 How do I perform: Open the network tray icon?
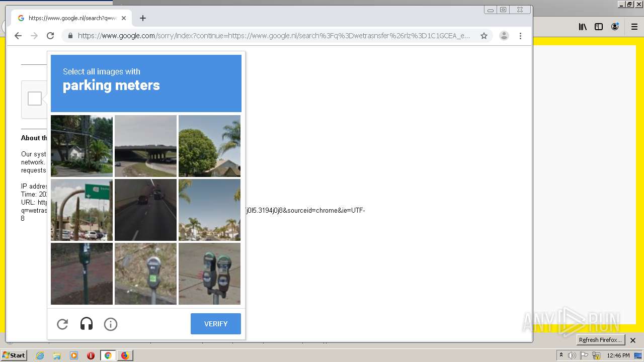[596, 355]
